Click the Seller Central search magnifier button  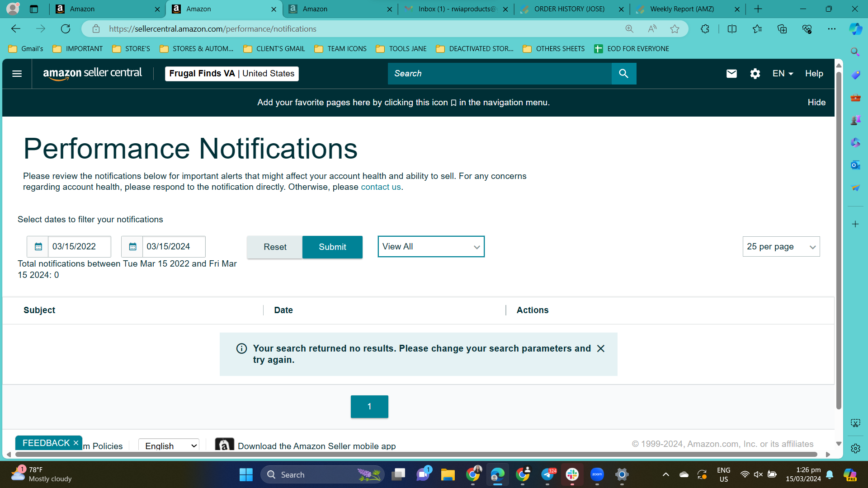point(624,74)
